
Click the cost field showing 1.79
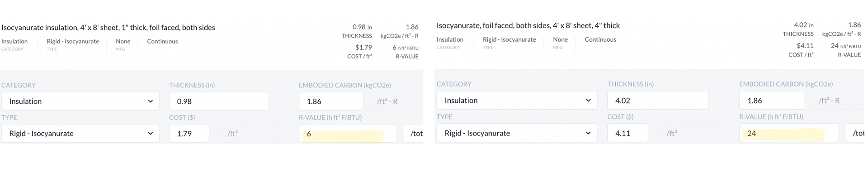tap(189, 133)
